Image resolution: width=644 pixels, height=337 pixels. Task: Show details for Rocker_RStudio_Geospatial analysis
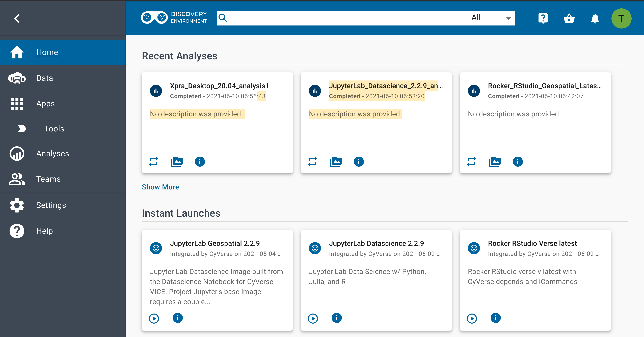coord(518,161)
